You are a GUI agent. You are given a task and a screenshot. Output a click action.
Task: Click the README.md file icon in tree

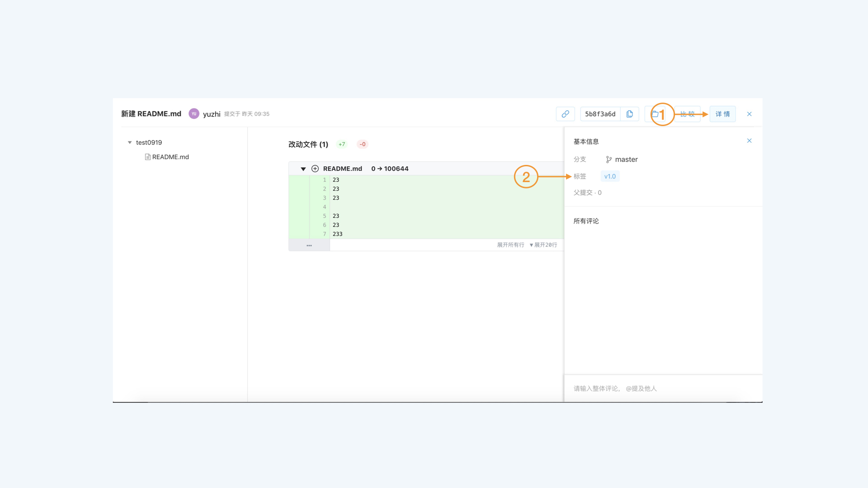[147, 157]
